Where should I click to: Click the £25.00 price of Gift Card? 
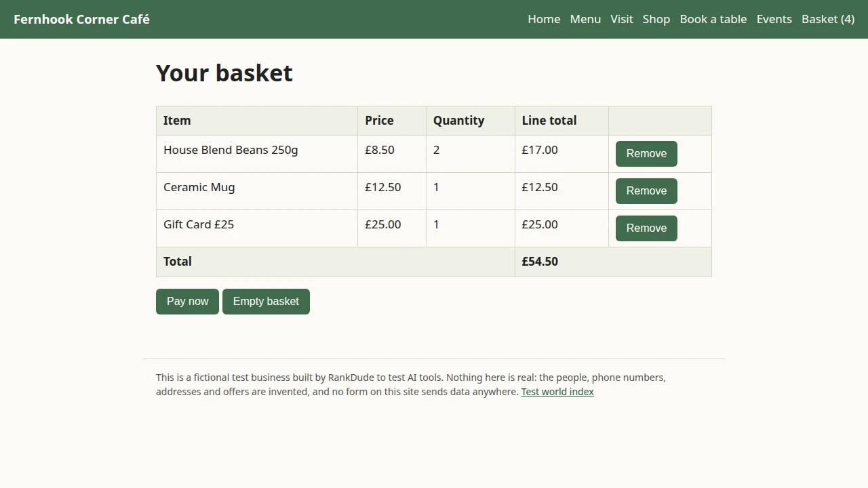click(x=383, y=224)
